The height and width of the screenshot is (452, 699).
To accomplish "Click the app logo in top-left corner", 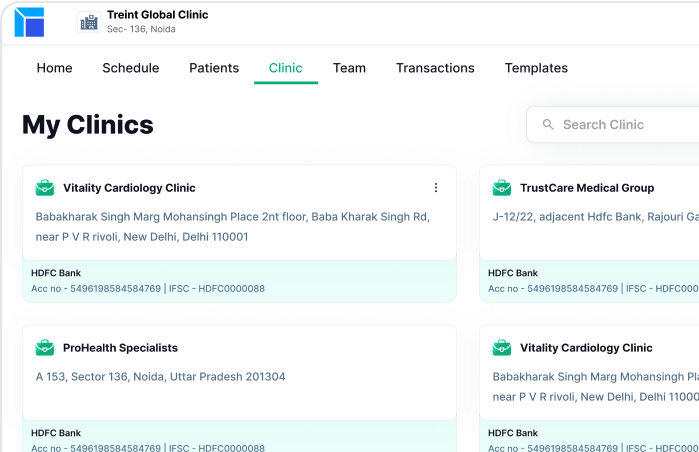I will coord(29,22).
